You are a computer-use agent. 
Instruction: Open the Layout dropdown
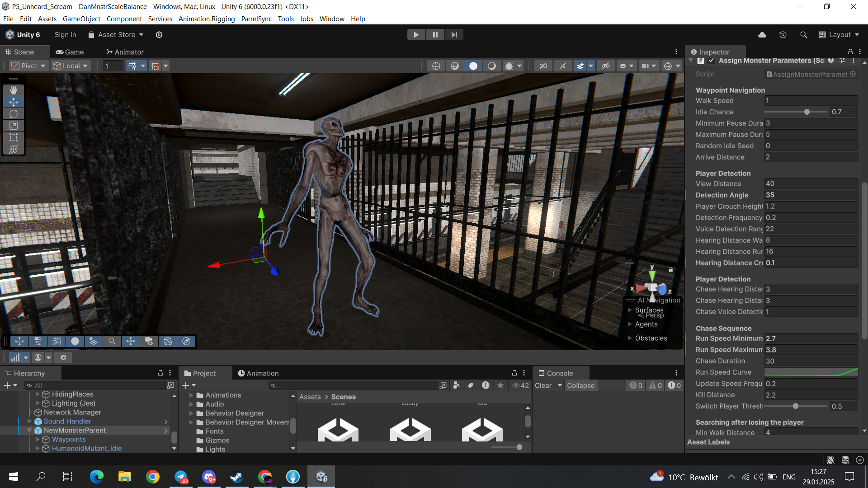coord(839,35)
